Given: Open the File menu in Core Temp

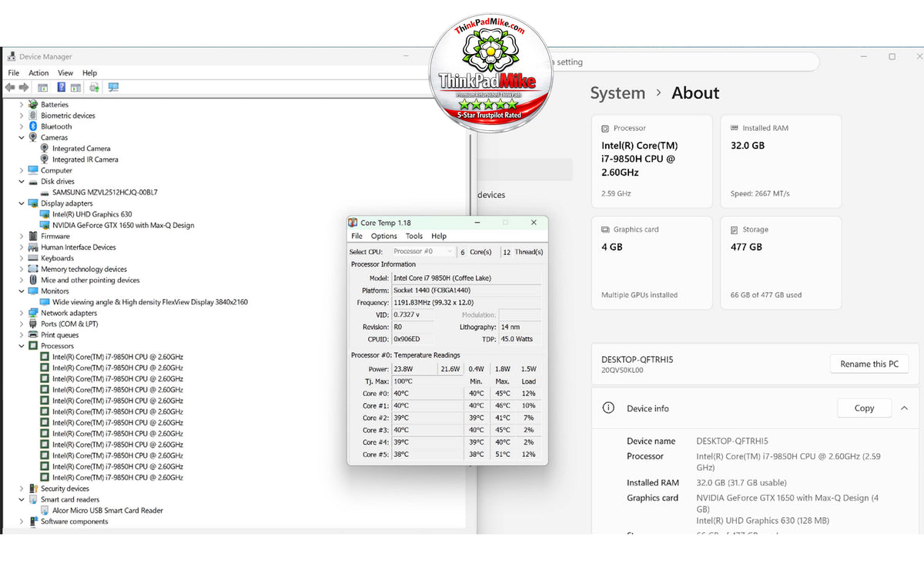Looking at the screenshot, I should (x=357, y=237).
